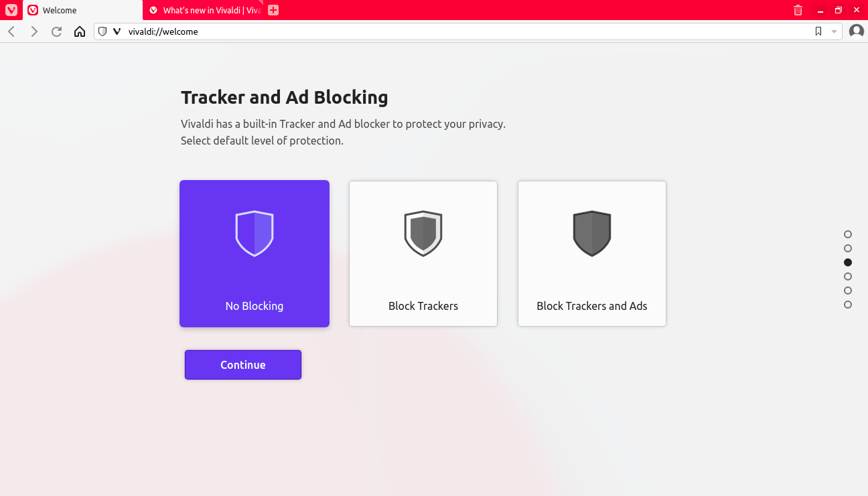Go to the home page icon
This screenshot has width=868, height=496.
[x=80, y=31]
